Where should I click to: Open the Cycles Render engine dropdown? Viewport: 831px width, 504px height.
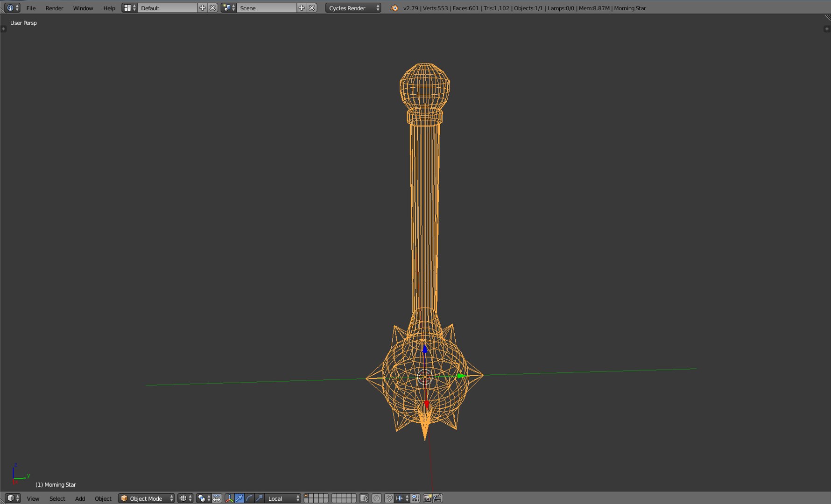(x=353, y=8)
